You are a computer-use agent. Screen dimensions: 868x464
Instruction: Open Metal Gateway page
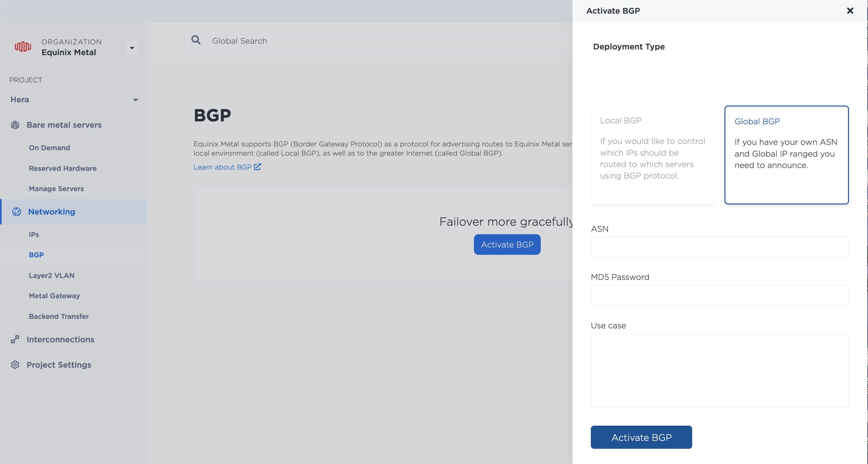pos(54,296)
